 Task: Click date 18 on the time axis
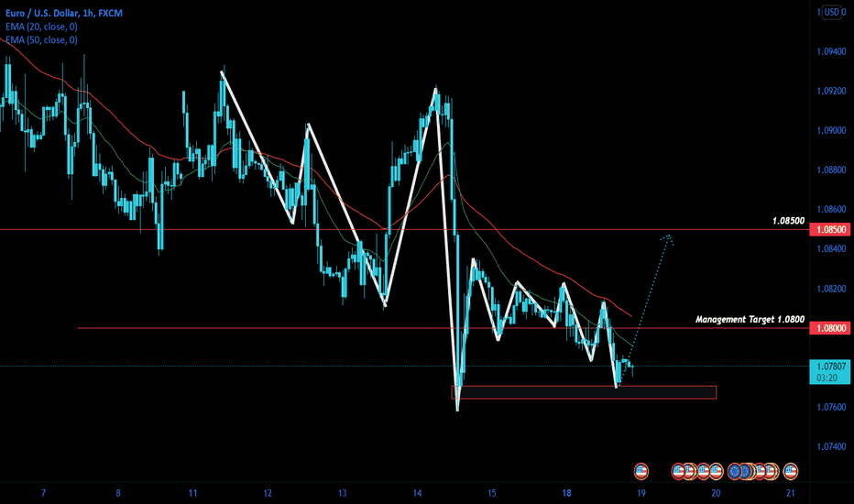pos(566,493)
